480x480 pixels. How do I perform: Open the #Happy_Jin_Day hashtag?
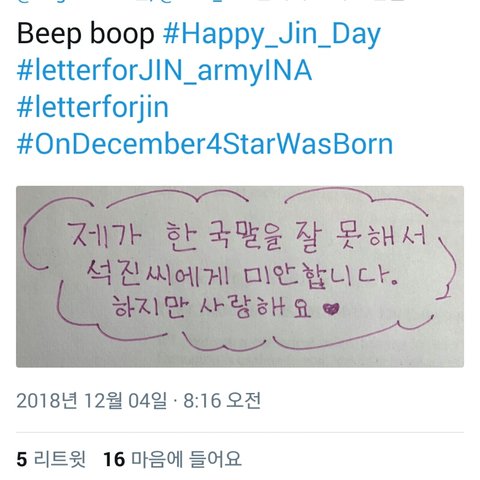coord(272,34)
